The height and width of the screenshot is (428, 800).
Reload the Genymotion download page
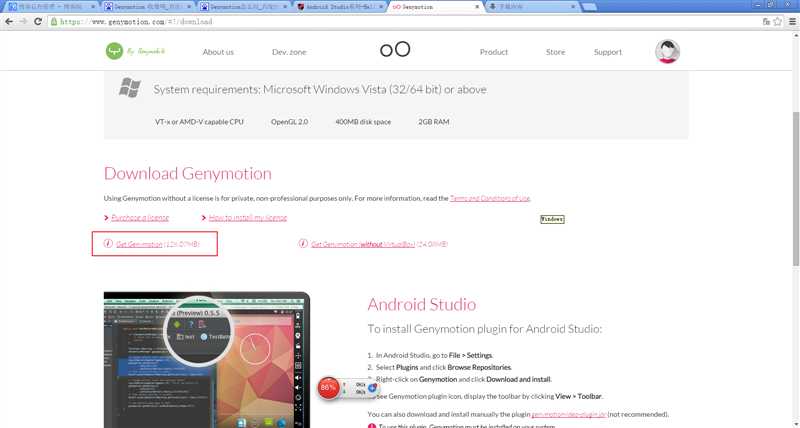[x=38, y=21]
